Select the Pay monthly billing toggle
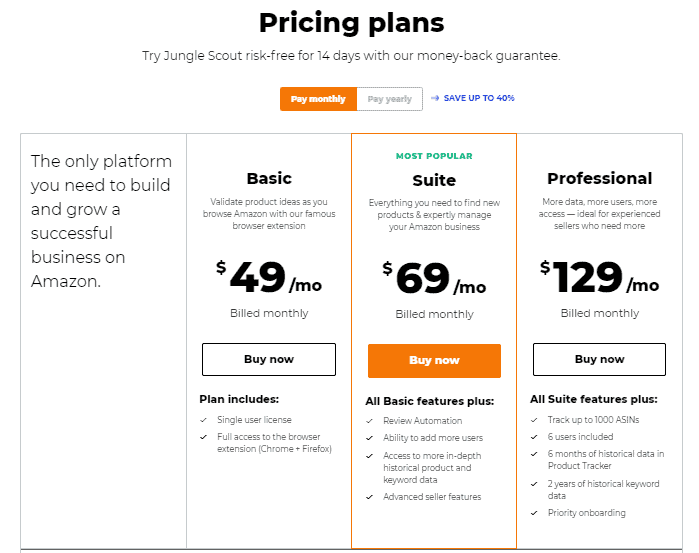Viewport: 699px width, 553px height. tap(318, 99)
